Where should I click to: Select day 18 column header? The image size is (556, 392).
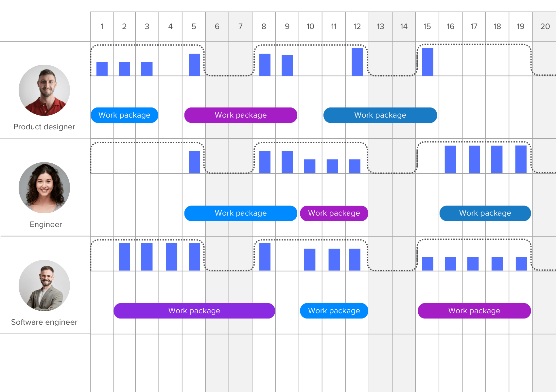click(x=497, y=26)
